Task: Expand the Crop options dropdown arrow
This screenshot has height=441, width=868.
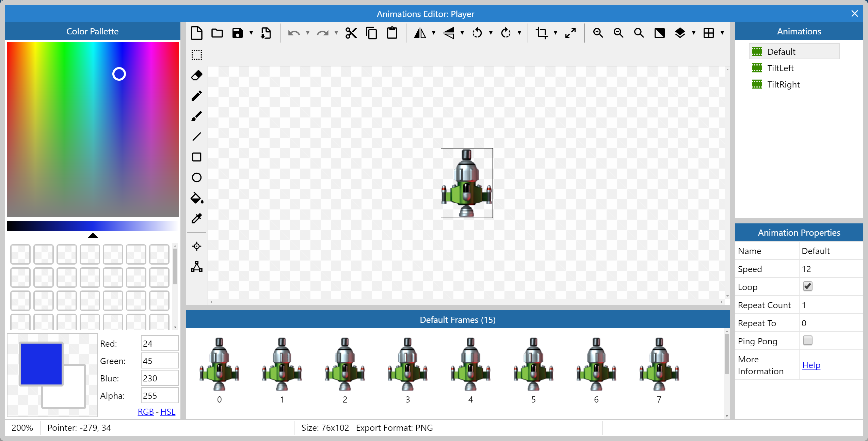Action: [x=556, y=33]
